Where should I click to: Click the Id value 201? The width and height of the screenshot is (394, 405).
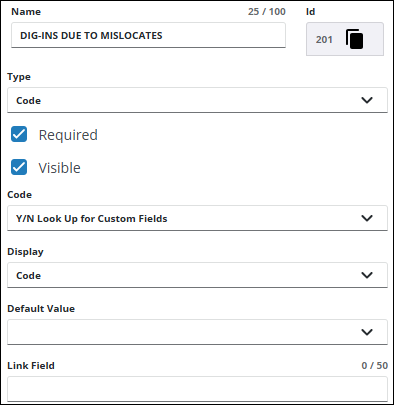324,40
